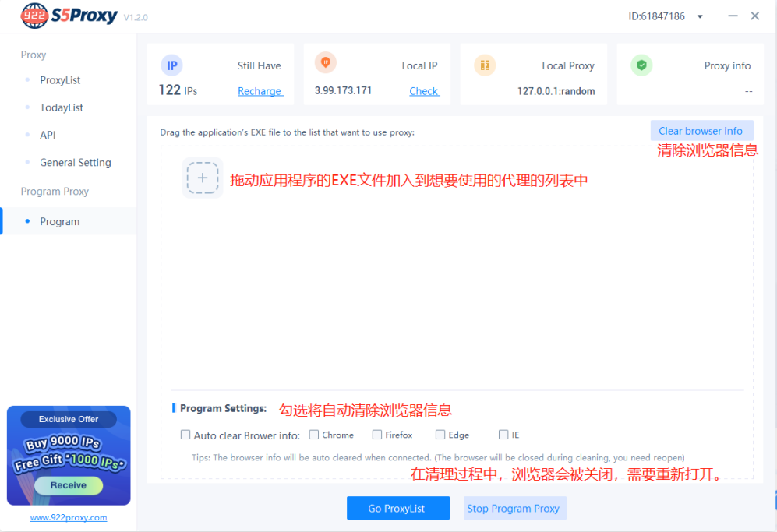Viewport: 777px width, 532px height.
Task: Select TodayList from the sidebar
Action: pyautogui.click(x=62, y=107)
